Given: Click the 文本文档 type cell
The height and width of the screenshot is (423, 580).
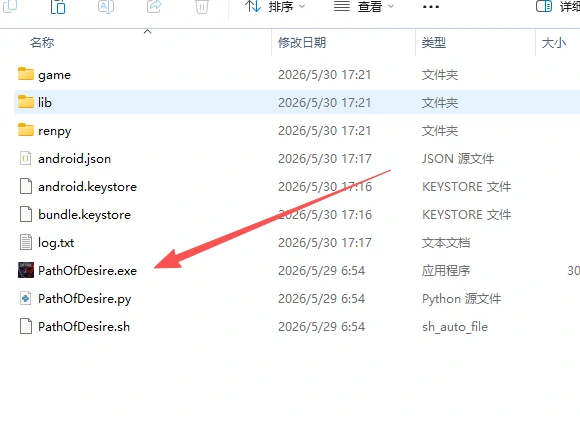Looking at the screenshot, I should (x=446, y=243).
